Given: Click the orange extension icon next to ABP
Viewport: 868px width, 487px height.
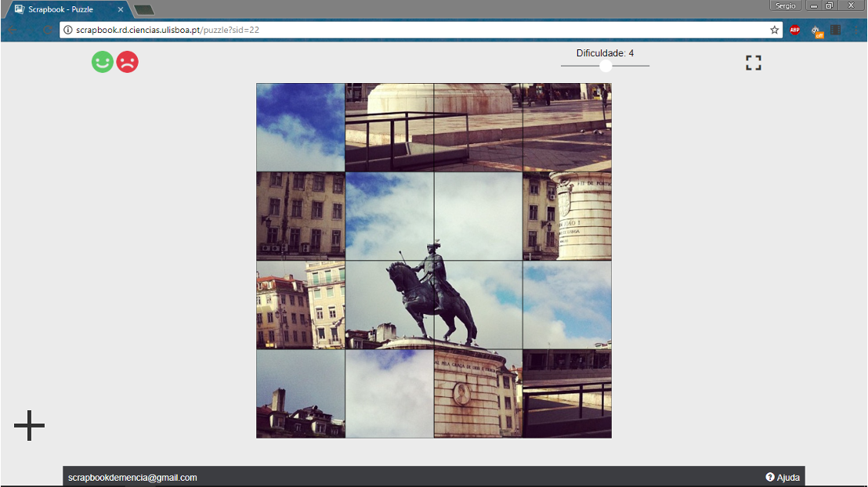Looking at the screenshot, I should point(817,31).
